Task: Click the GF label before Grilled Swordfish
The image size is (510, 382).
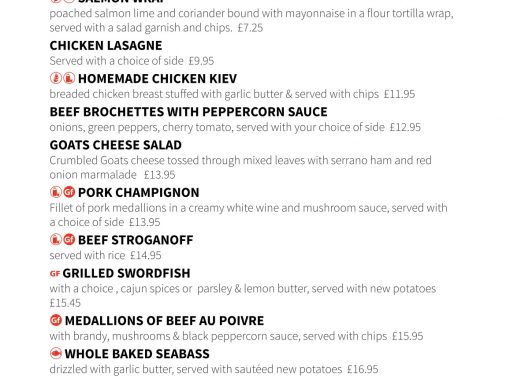Action: pyautogui.click(x=55, y=274)
